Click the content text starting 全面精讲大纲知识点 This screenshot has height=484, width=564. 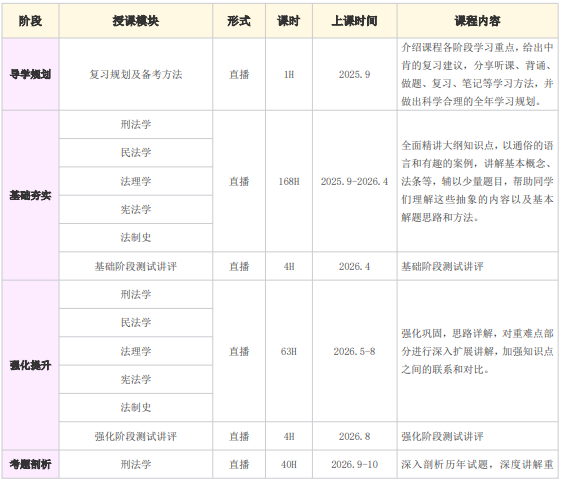[x=477, y=181]
